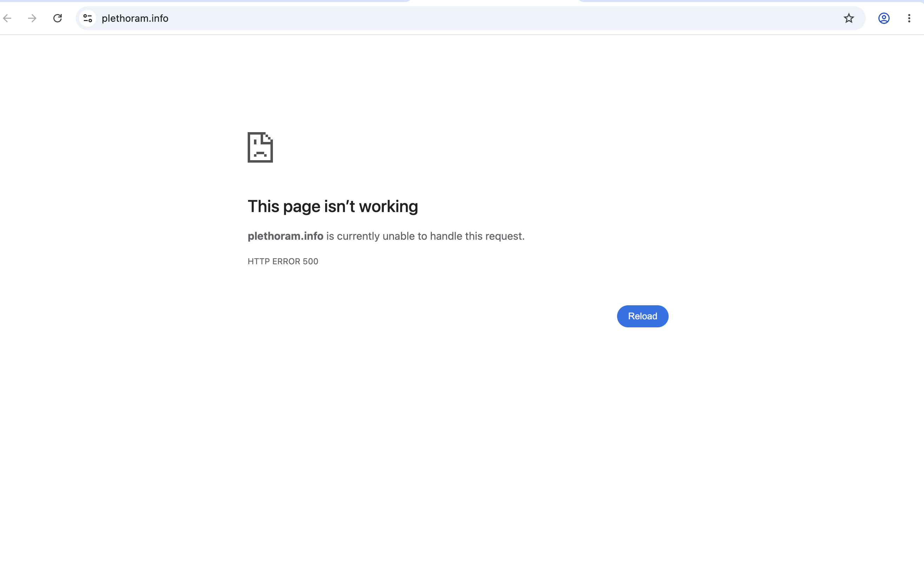
Task: Click the HTTP ERROR 500 code text
Action: [x=283, y=261]
